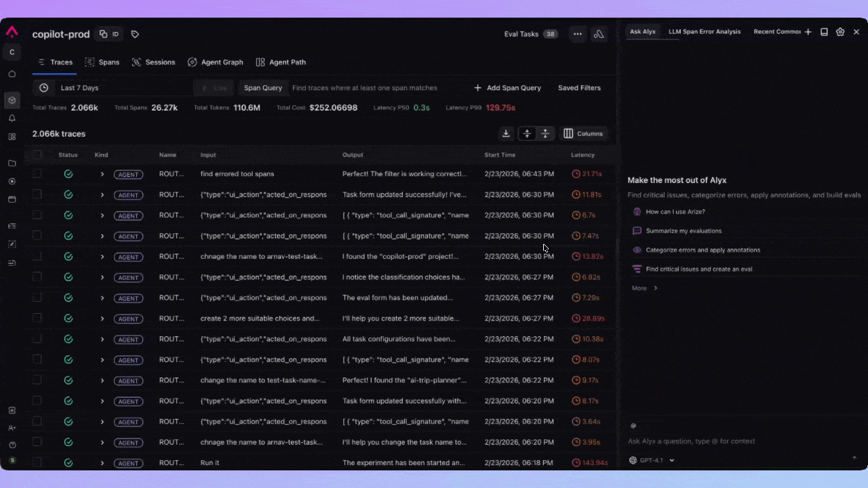Open the GPT-4.1 model dropdown
The height and width of the screenshot is (488, 868).
(652, 460)
